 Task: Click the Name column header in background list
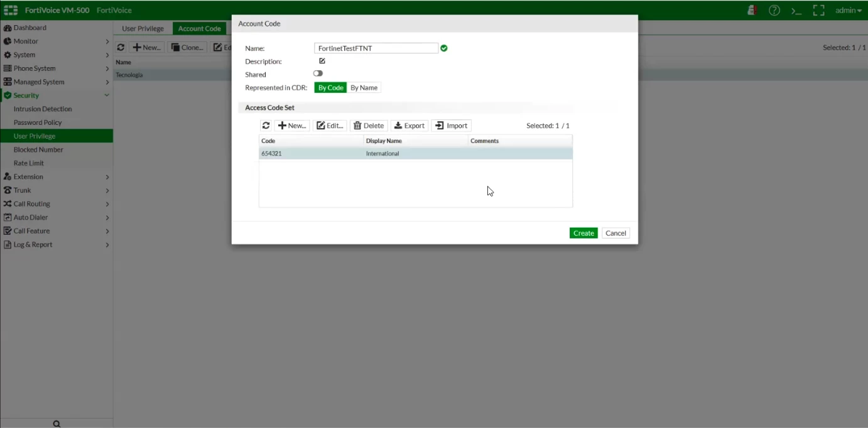pos(124,62)
